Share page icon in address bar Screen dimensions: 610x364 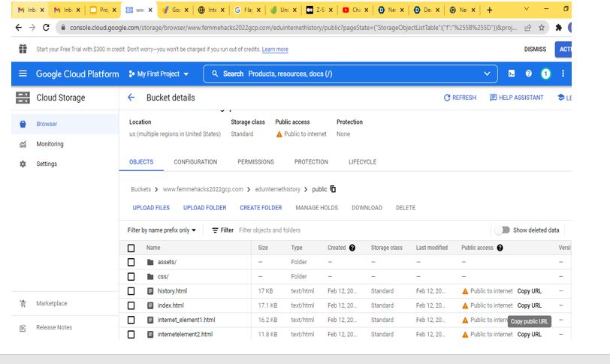[527, 27]
